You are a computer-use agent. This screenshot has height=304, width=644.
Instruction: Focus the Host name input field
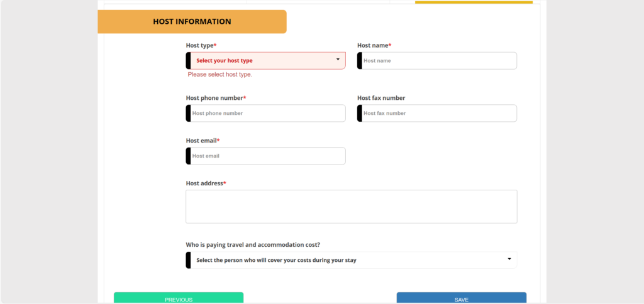coord(438,61)
